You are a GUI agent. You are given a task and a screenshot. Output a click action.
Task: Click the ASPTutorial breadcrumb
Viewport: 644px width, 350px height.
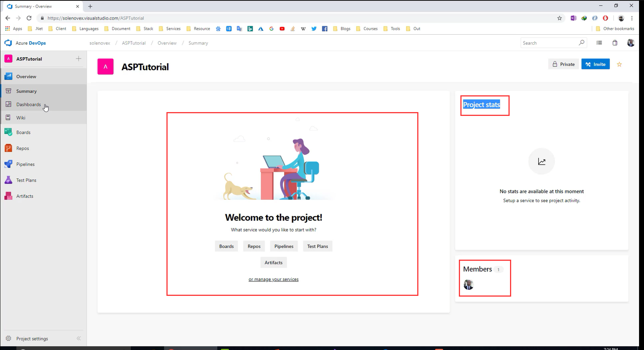(x=134, y=43)
